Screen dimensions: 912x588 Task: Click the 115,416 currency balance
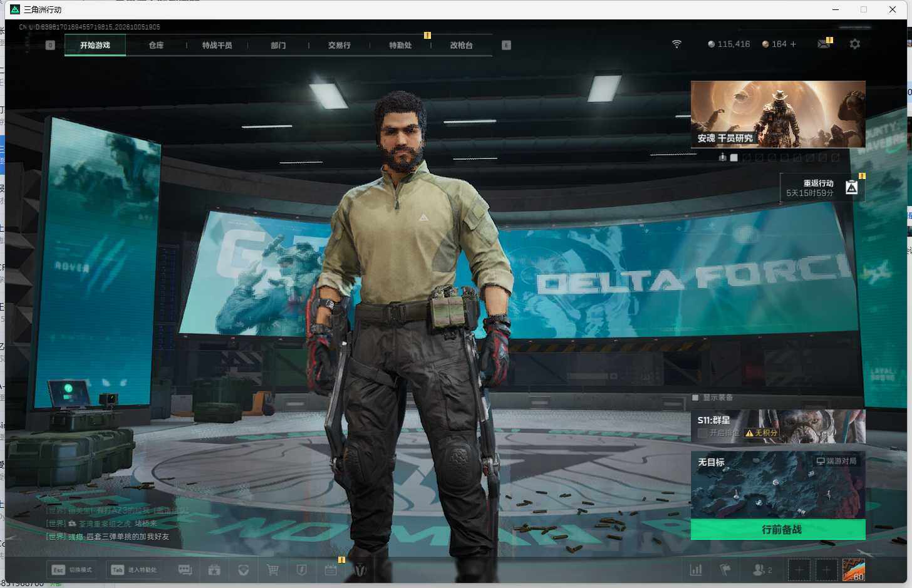pyautogui.click(x=728, y=44)
